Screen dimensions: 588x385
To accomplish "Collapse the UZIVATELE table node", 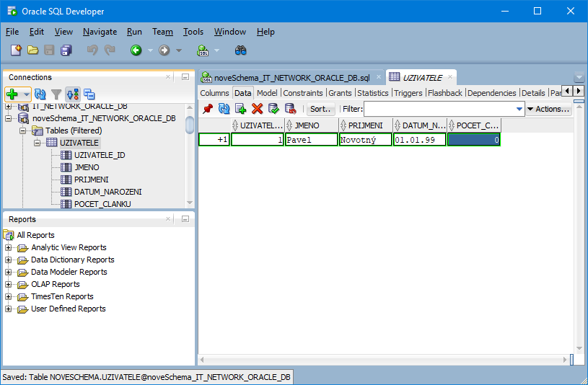I will click(38, 143).
